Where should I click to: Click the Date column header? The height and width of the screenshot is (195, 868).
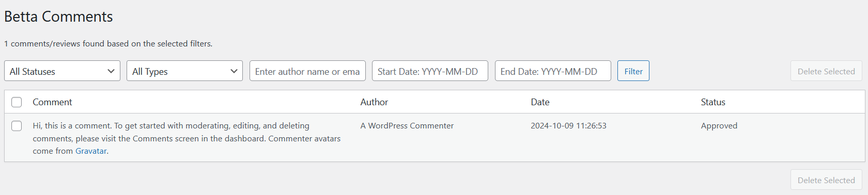click(540, 102)
